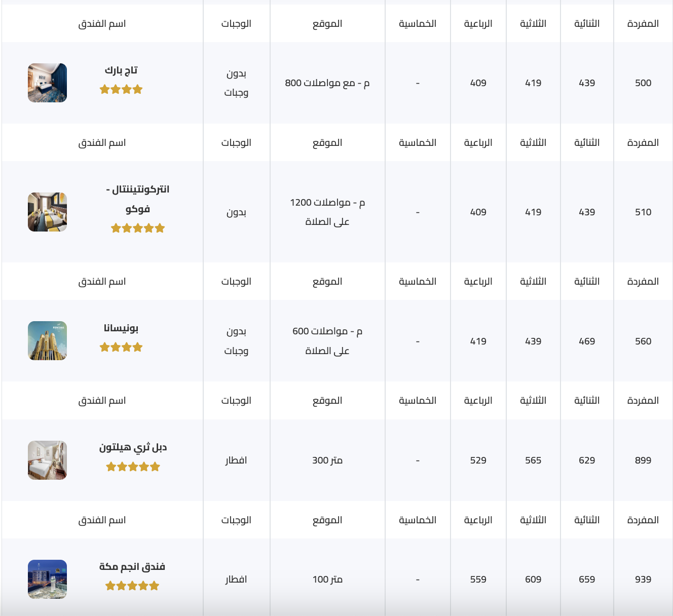This screenshot has width=673, height=616.
Task: Open the DoubleTree Hilton room thumbnail
Action: click(x=47, y=460)
